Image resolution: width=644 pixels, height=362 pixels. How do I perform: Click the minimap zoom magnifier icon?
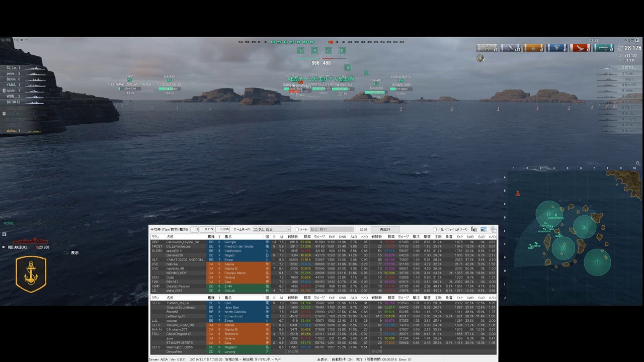click(x=638, y=163)
